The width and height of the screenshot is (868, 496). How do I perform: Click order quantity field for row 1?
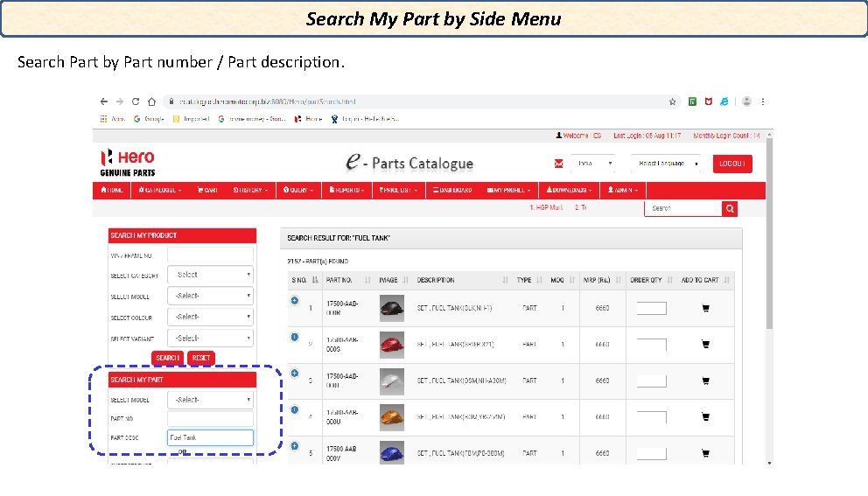click(651, 308)
